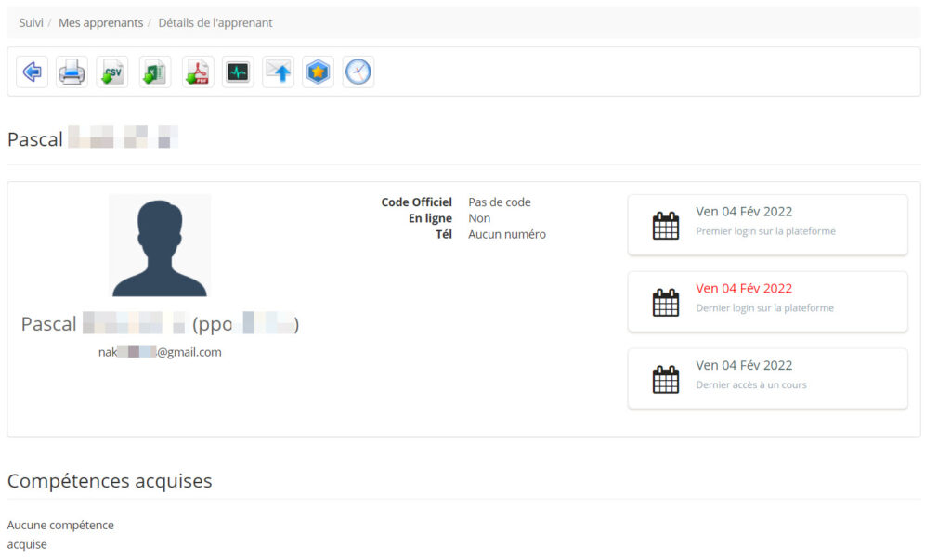The width and height of the screenshot is (951, 560).
Task: Click the Premier login calendar icon
Action: [665, 226]
